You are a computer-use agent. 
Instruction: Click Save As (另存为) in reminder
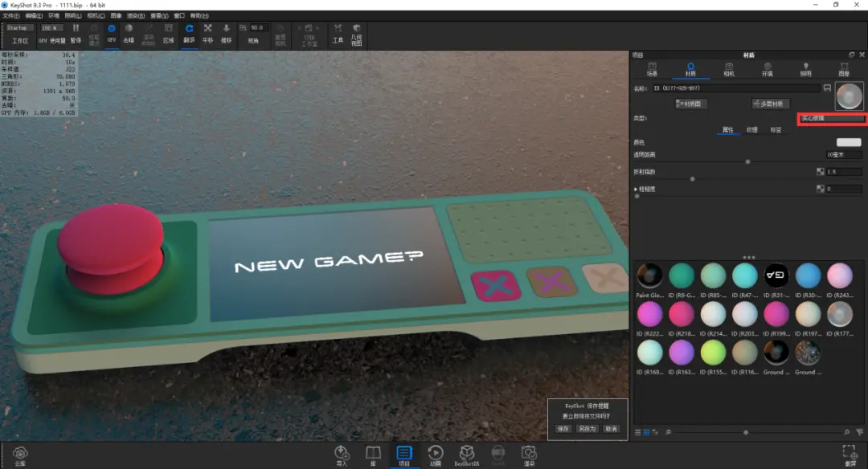(x=587, y=429)
